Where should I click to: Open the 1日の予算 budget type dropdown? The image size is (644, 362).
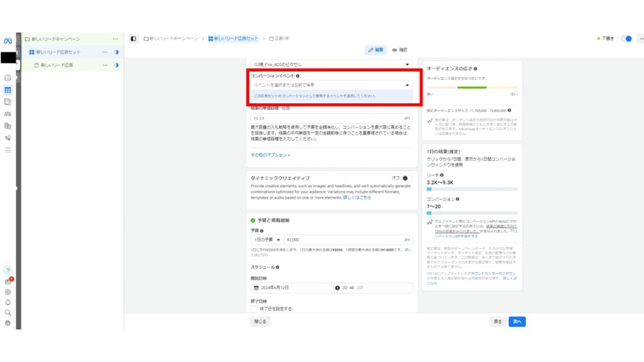267,239
